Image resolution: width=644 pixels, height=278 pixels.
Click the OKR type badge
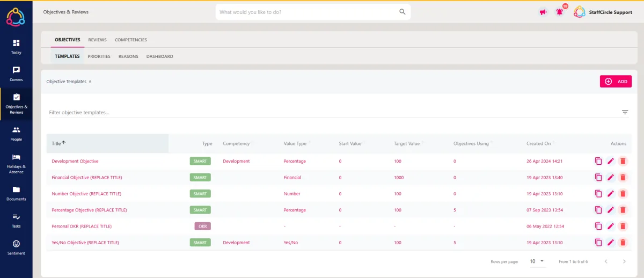203,226
